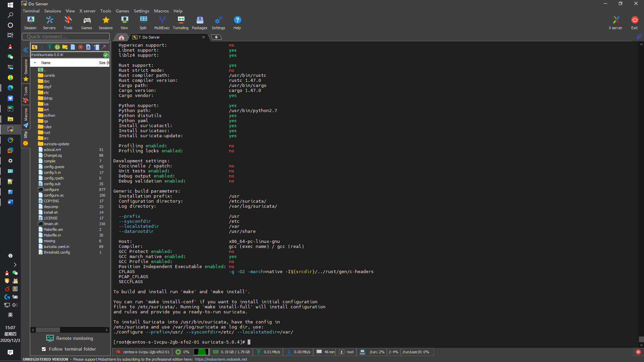Toggle Follow terminal folder checkbox
This screenshot has height=362, width=644.
pos(44,349)
